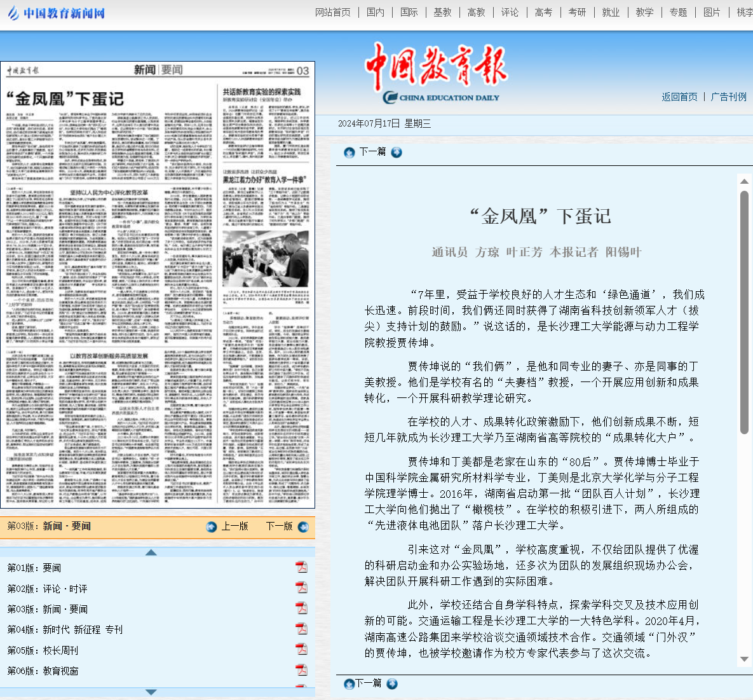Click the 第03版：新闻·要闻 current edition label

coord(49,526)
